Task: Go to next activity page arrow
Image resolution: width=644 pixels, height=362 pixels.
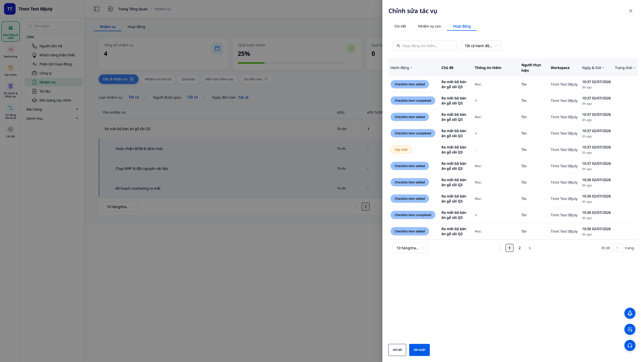Action: click(x=530, y=248)
